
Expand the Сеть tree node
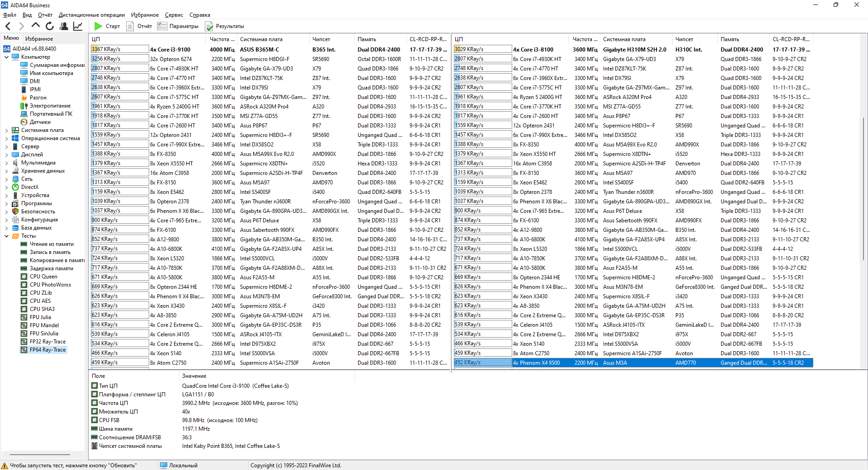point(7,179)
